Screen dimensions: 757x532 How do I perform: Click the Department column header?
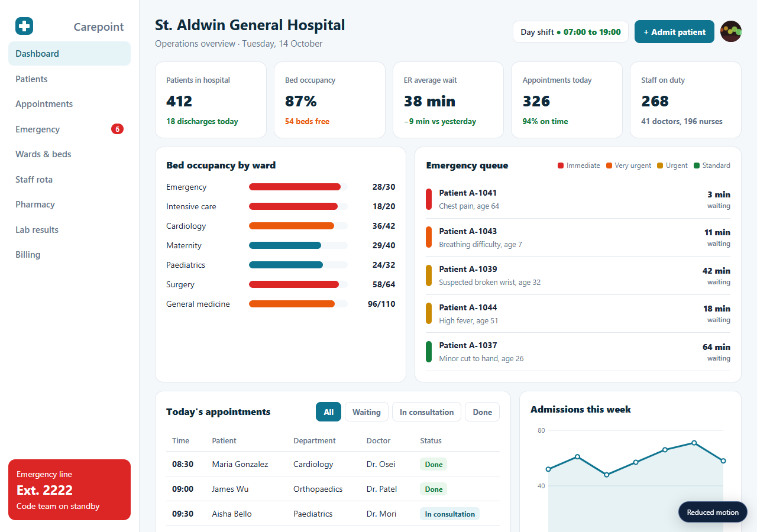point(315,440)
